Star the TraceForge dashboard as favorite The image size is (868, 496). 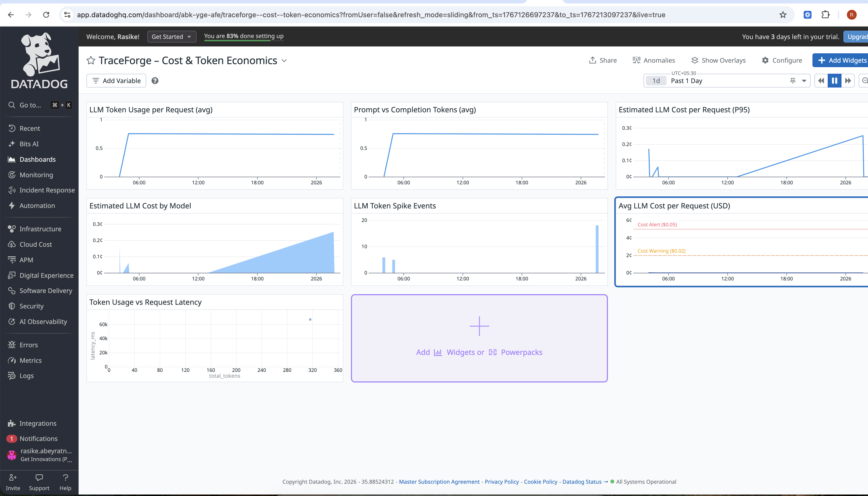click(x=91, y=60)
